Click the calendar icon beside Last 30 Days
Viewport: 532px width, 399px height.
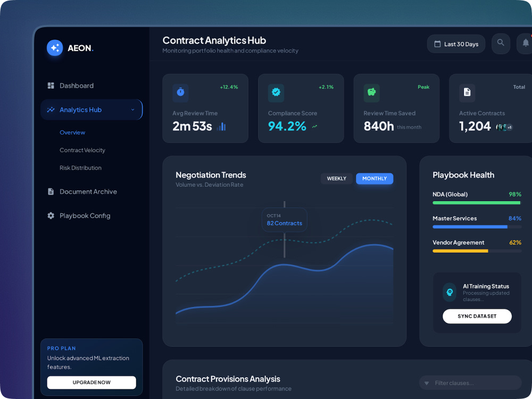click(x=438, y=44)
